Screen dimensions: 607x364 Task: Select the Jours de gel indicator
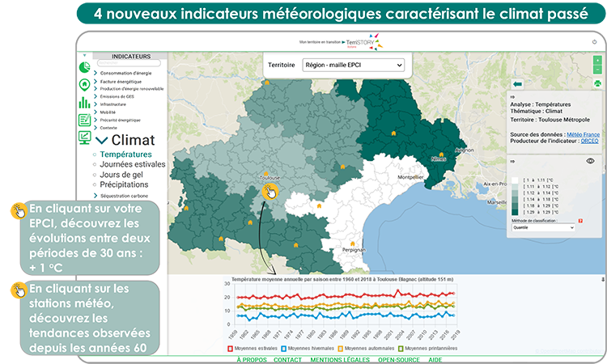click(x=122, y=175)
